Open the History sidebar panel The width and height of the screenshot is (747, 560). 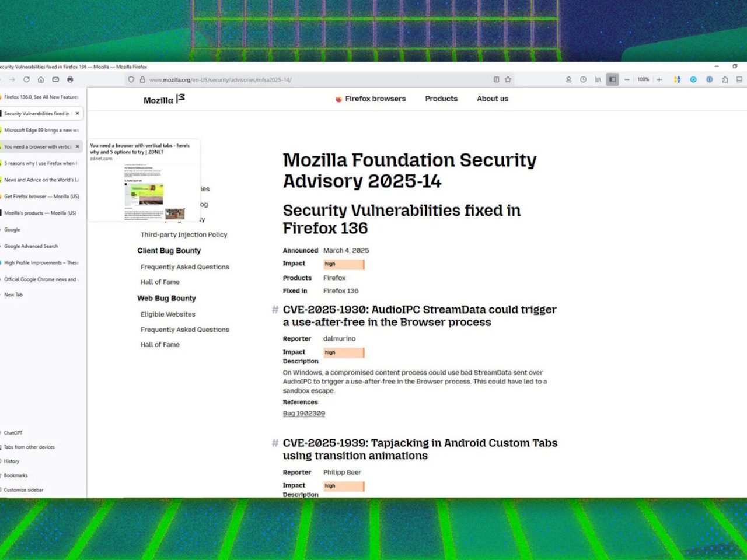(x=11, y=461)
